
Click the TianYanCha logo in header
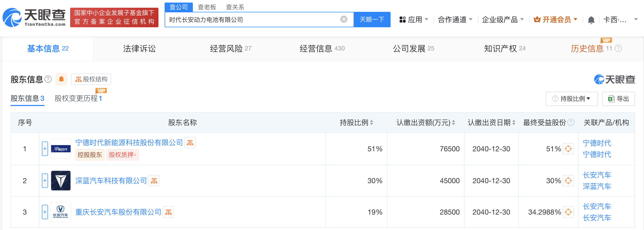[34, 17]
